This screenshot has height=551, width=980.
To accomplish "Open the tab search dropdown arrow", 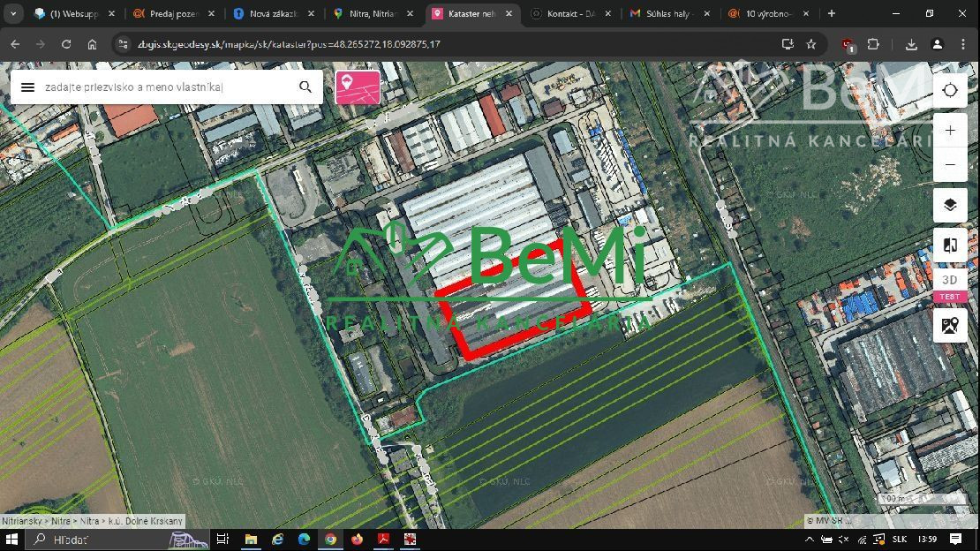I will (x=12, y=13).
